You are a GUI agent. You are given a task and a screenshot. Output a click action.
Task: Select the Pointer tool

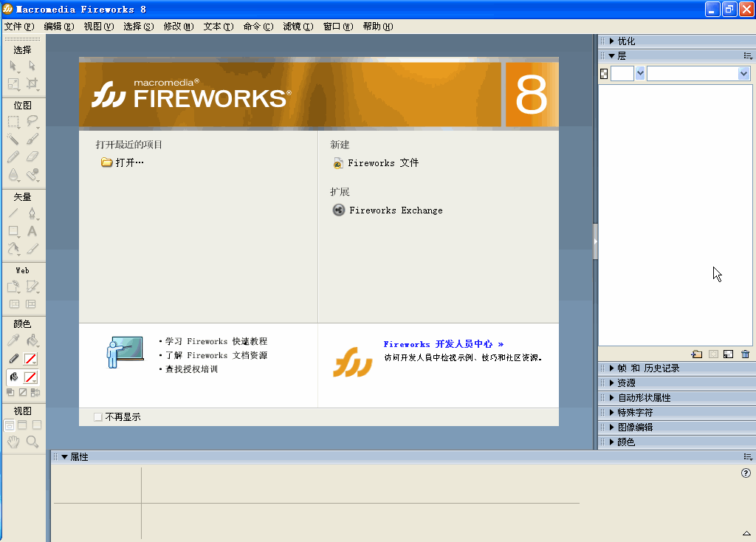13,66
